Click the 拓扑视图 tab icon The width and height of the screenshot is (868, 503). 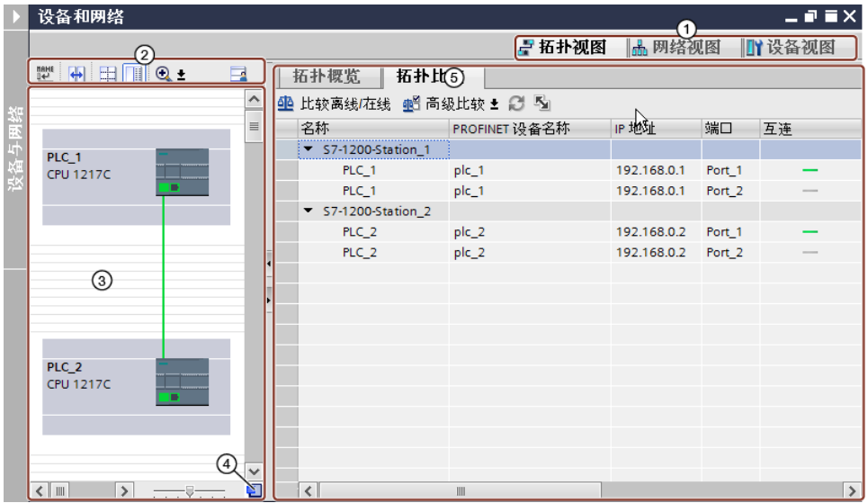[525, 48]
